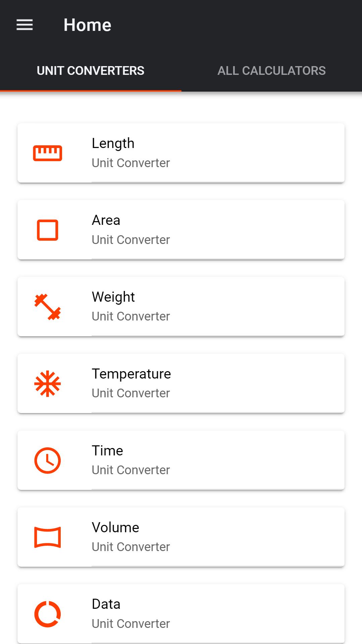This screenshot has height=644, width=362.
Task: Open the Temperature unit converter card
Action: (181, 383)
